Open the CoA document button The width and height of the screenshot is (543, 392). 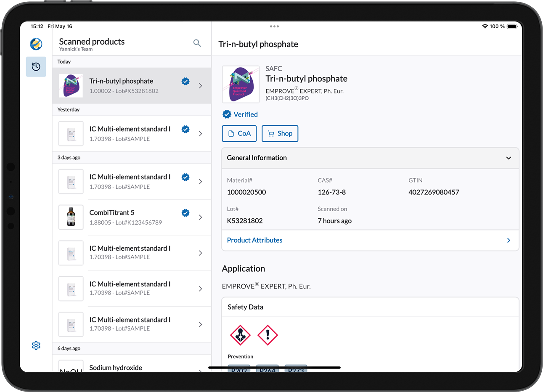tap(239, 133)
